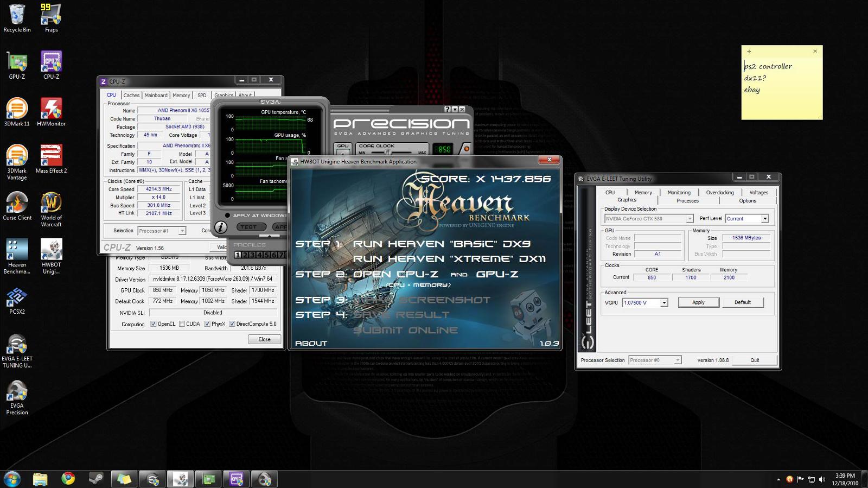
Task: Click the Windows Start button
Action: coord(12,479)
